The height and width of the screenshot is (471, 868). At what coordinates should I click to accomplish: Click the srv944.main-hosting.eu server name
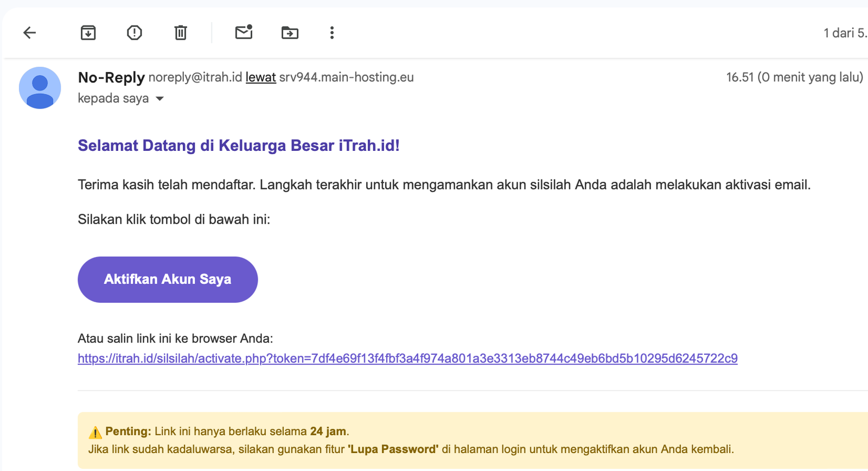[347, 78]
